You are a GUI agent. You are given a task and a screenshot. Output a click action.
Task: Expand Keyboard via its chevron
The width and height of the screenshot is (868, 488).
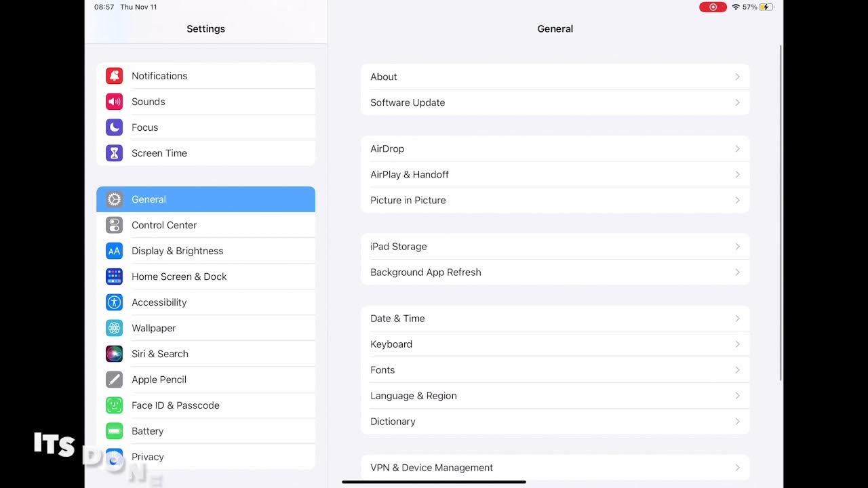[737, 344]
